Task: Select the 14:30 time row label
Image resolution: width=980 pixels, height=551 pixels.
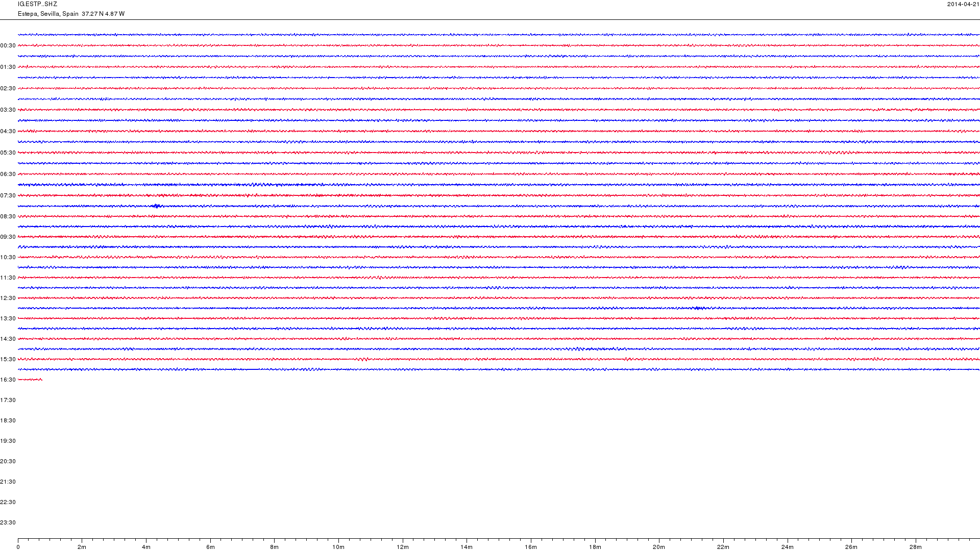Action: (x=8, y=339)
